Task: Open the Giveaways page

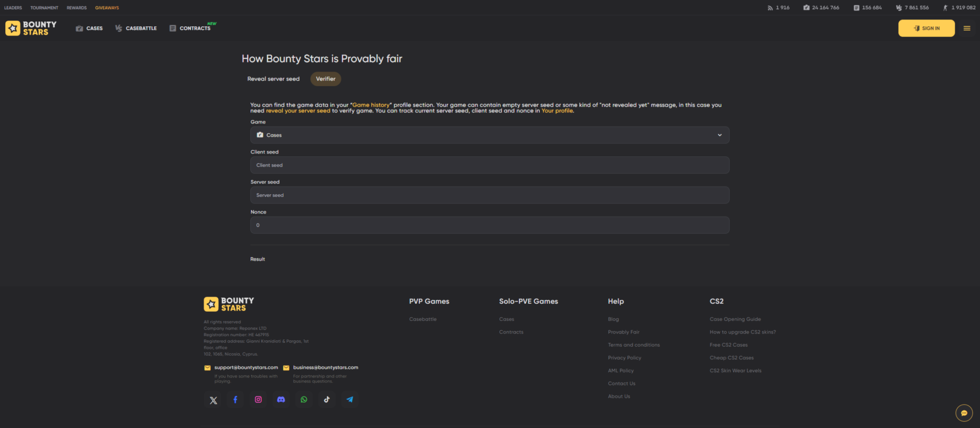Action: (x=107, y=8)
